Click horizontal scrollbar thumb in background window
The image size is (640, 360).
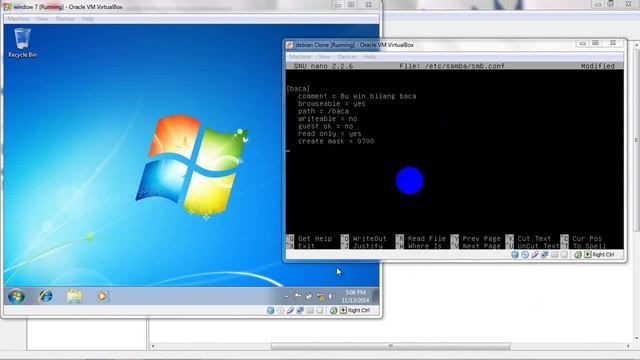(x=391, y=346)
